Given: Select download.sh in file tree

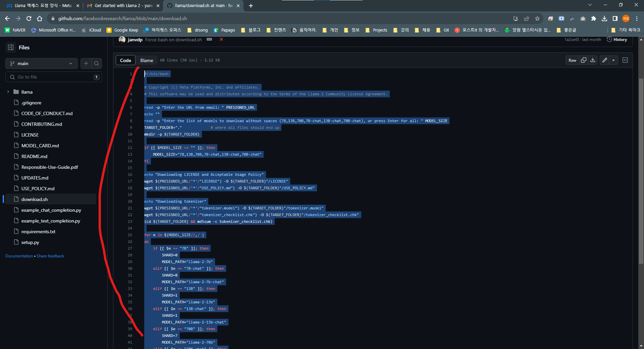Looking at the screenshot, I should pyautogui.click(x=51, y=199).
